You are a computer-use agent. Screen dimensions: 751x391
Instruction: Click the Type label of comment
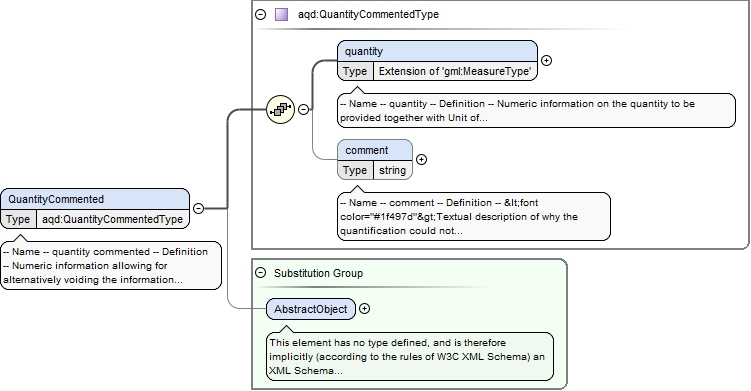(x=355, y=170)
